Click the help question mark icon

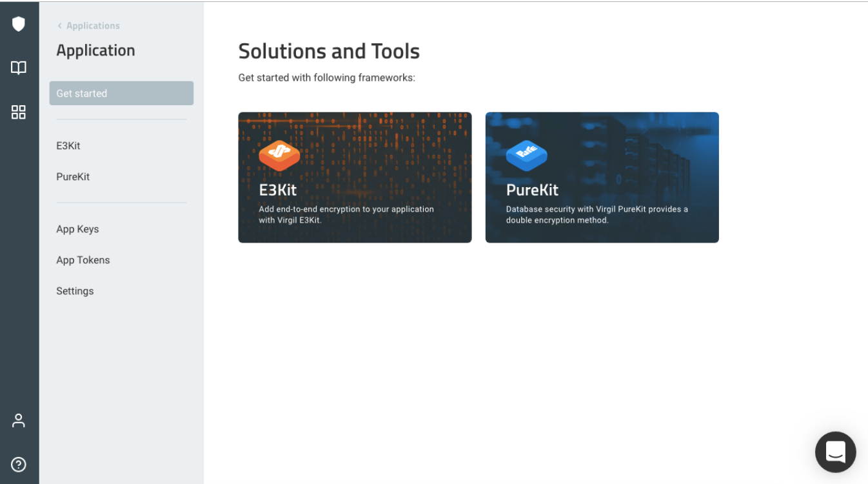[x=19, y=464]
